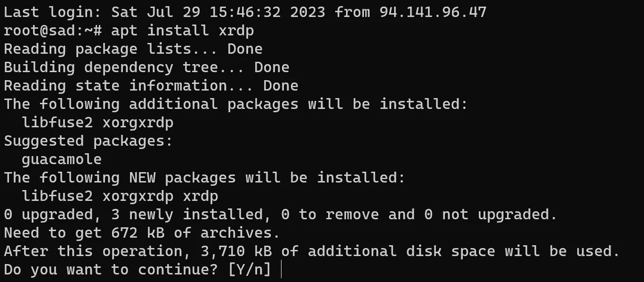Click 'xrdp' at end of NEW packages list
Image resolution: width=644 pixels, height=282 pixels.
(201, 196)
